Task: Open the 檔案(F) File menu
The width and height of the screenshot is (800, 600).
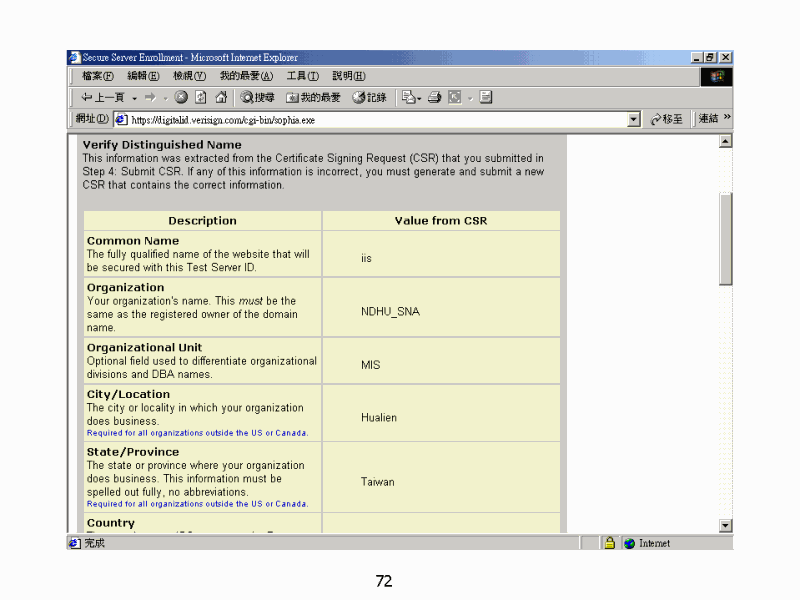Action: point(97,76)
